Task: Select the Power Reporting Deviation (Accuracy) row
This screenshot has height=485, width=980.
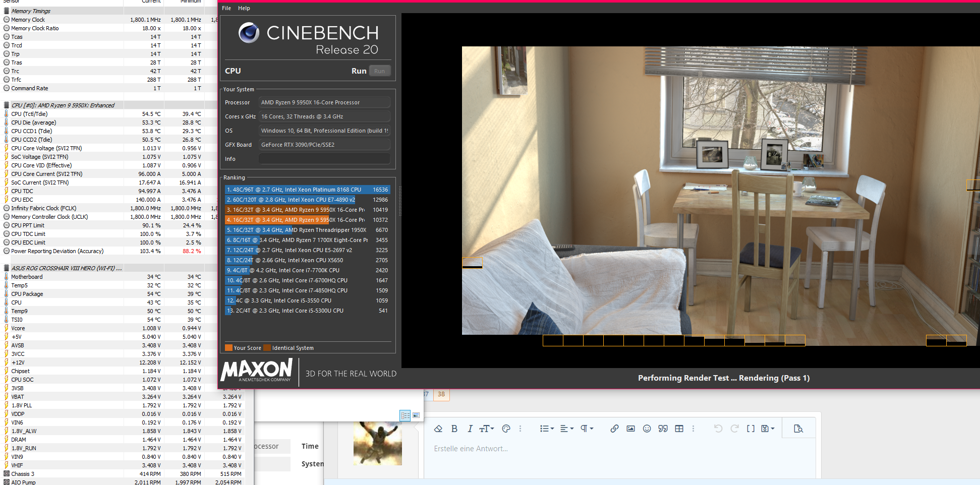Action: 108,251
